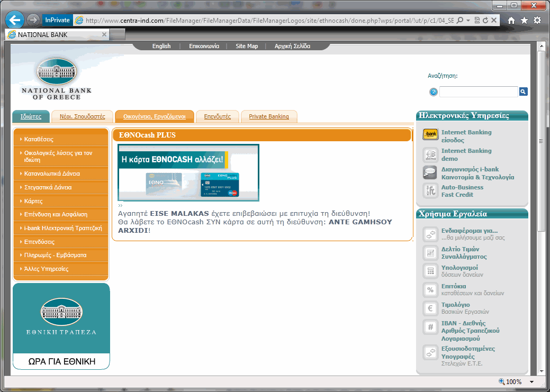
Task: Click the Επιτόκια percent icon
Action: [x=430, y=289]
